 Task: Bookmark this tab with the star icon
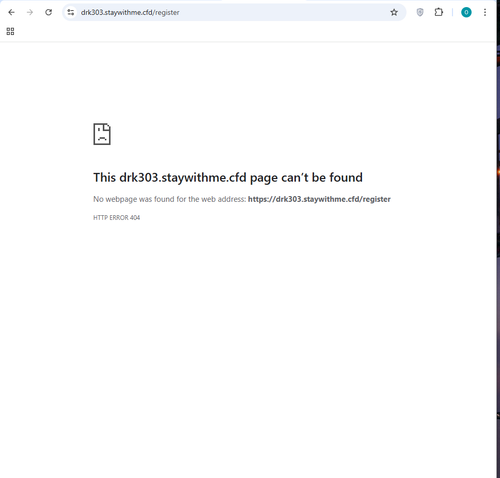(394, 12)
